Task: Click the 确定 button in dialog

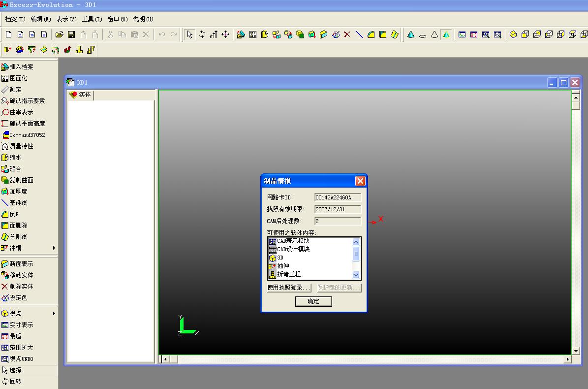Action: [313, 301]
